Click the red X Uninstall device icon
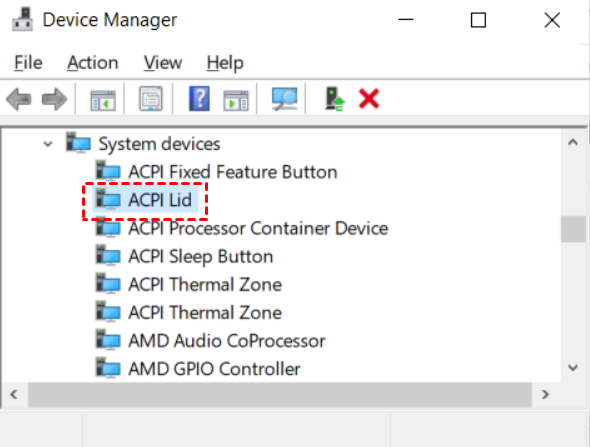Viewport: 590px width, 447px height. coord(369,99)
